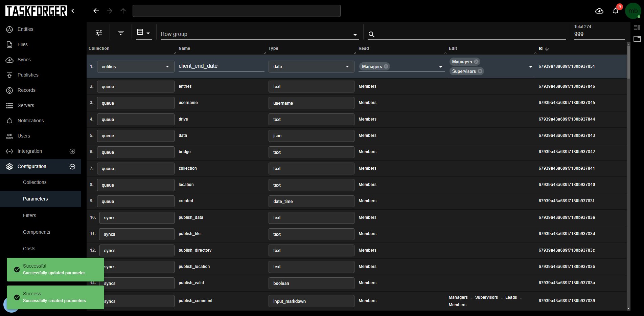Click the queue collection cell for entries row
Viewport: 644px width, 316px height.
(136, 86)
